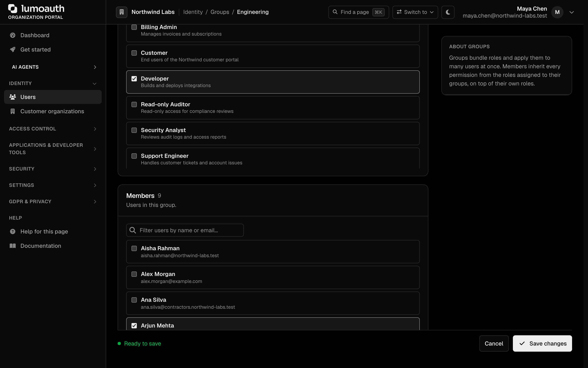Check the Security Analyst role checkbox
This screenshot has width=588, height=368.
pyautogui.click(x=134, y=130)
